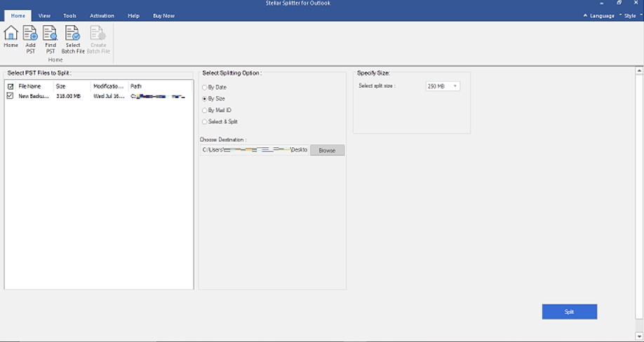Image resolution: width=644 pixels, height=342 pixels.
Task: Go to the Home ribbon icon
Action: [x=11, y=36]
